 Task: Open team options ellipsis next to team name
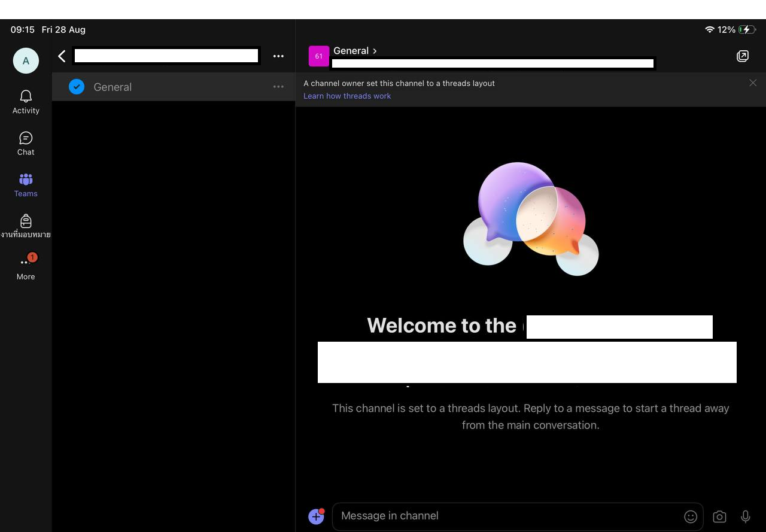(278, 56)
